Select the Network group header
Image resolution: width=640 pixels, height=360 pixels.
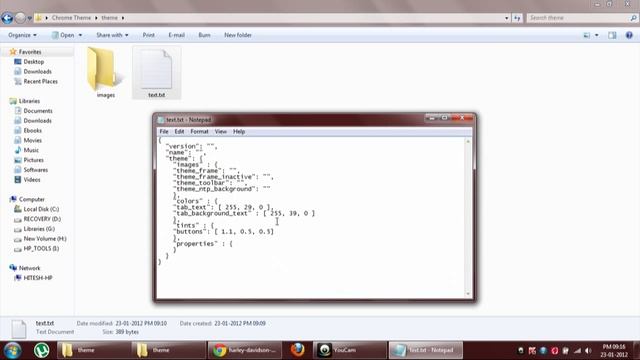point(29,268)
